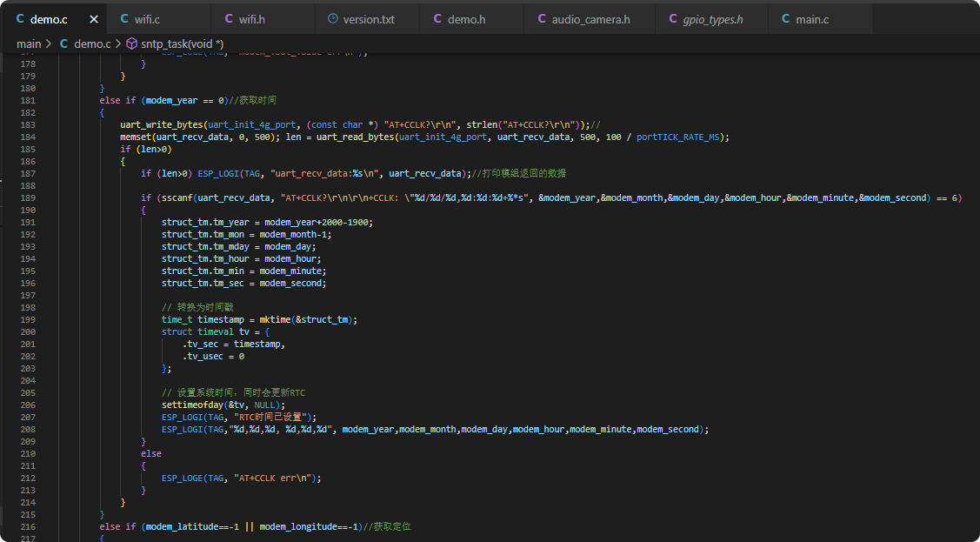Click the &modem_second argument on line 189
Screen dimensions: 980x542
892,197
